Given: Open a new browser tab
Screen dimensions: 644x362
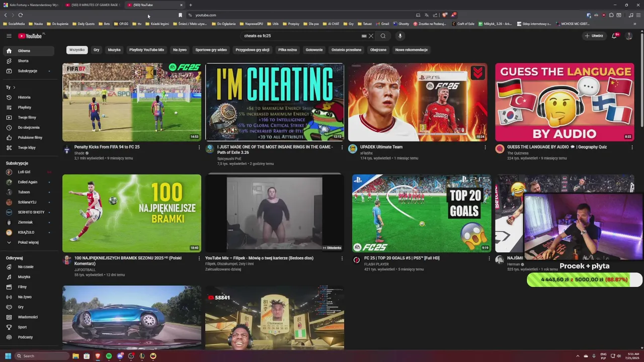Looking at the screenshot, I should [190, 5].
